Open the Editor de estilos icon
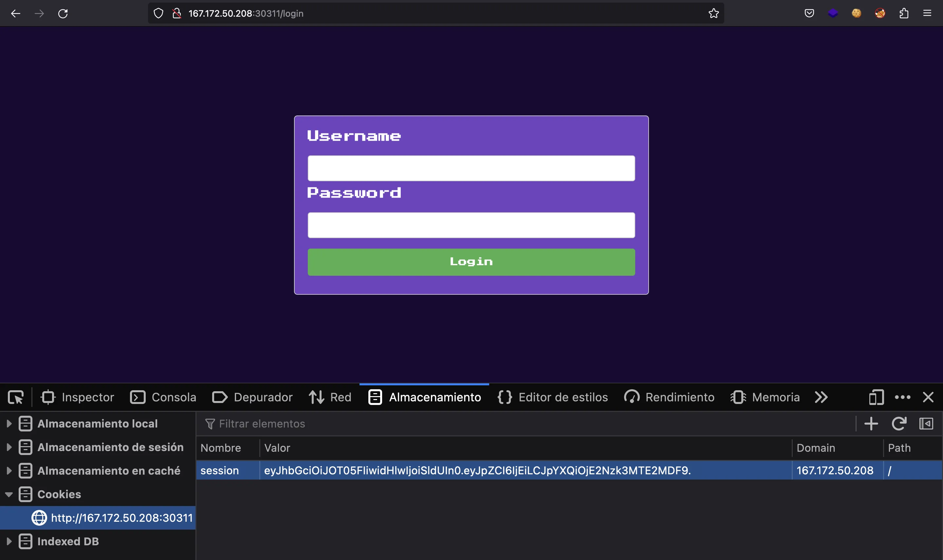 505,397
